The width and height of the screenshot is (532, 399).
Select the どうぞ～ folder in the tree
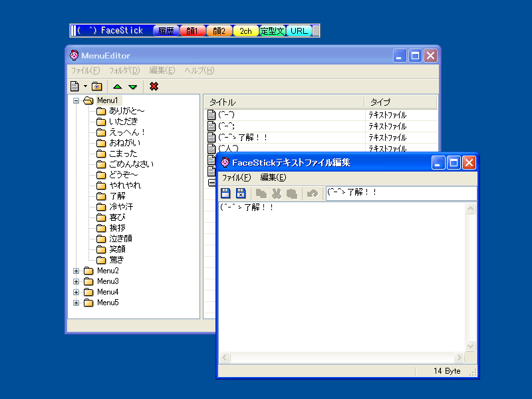coord(124,175)
